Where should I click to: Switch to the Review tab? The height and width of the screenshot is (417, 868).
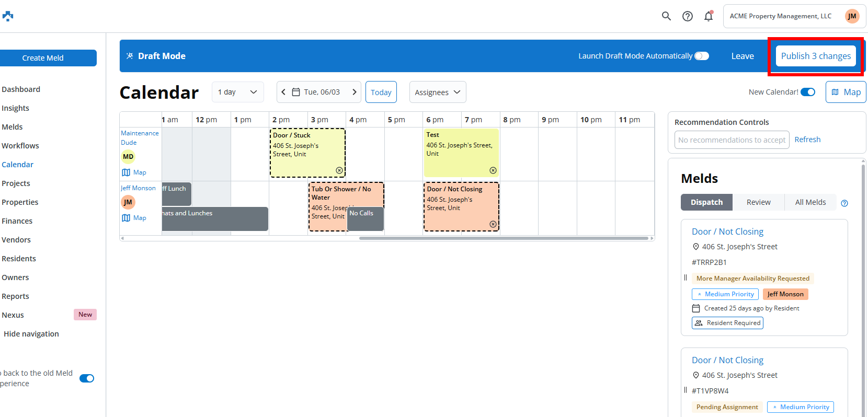[758, 202]
